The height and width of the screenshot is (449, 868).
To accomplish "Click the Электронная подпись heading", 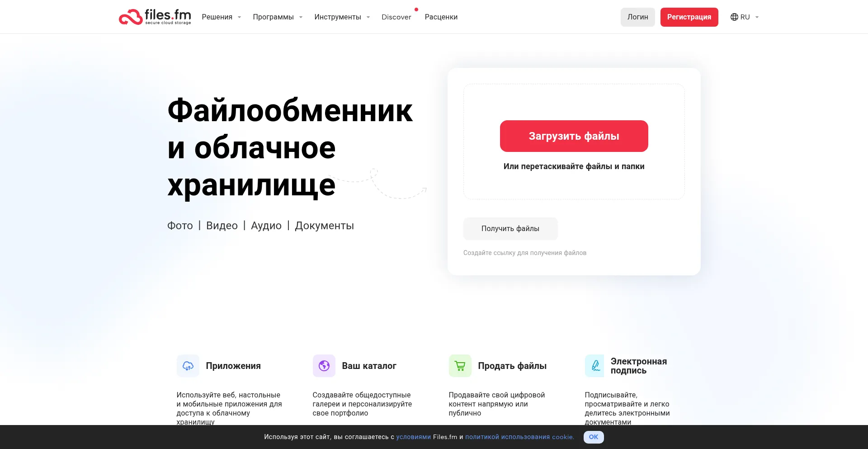I will coord(638,366).
